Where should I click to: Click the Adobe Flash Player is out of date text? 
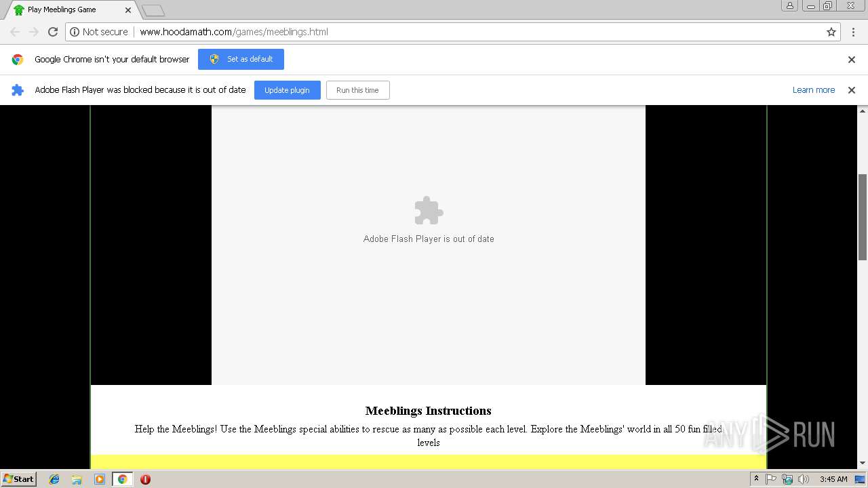[429, 239]
